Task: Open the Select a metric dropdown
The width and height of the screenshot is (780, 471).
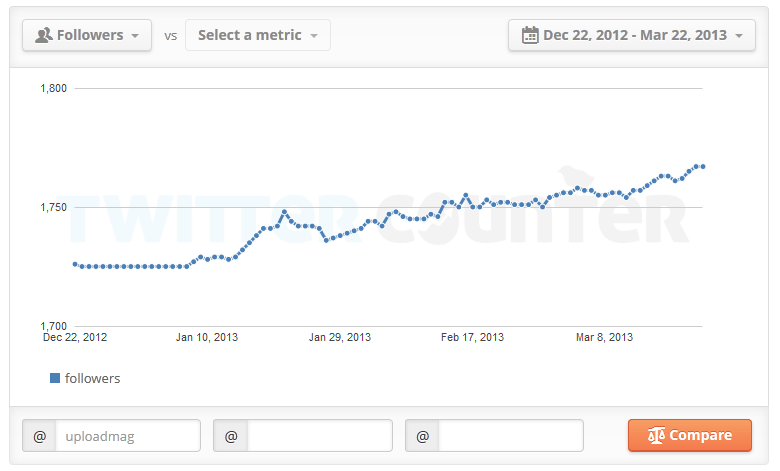Action: tap(257, 35)
